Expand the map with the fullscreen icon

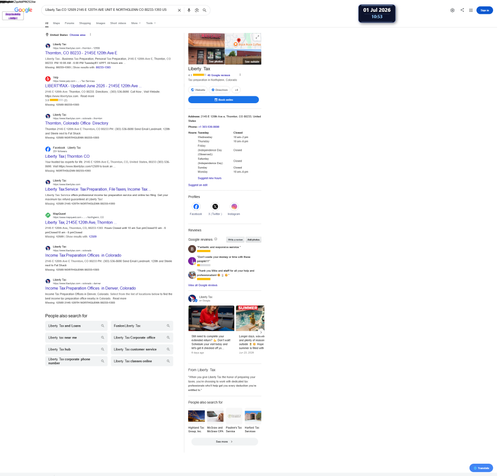coord(257,37)
